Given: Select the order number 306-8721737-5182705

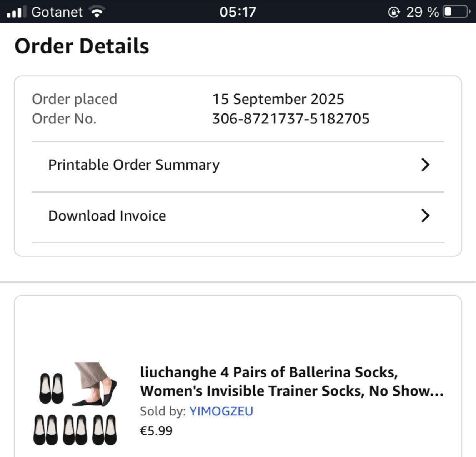Looking at the screenshot, I should pyautogui.click(x=291, y=119).
